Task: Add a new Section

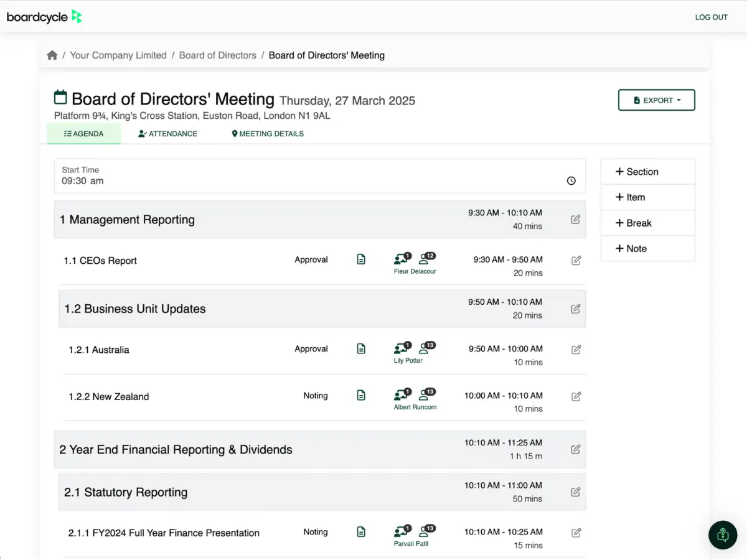Action: pyautogui.click(x=647, y=172)
